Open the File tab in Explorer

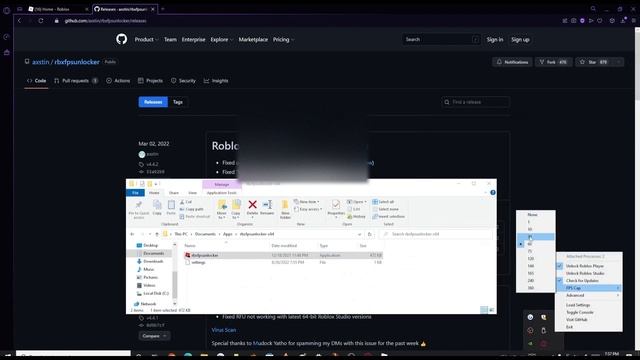[x=135, y=193]
